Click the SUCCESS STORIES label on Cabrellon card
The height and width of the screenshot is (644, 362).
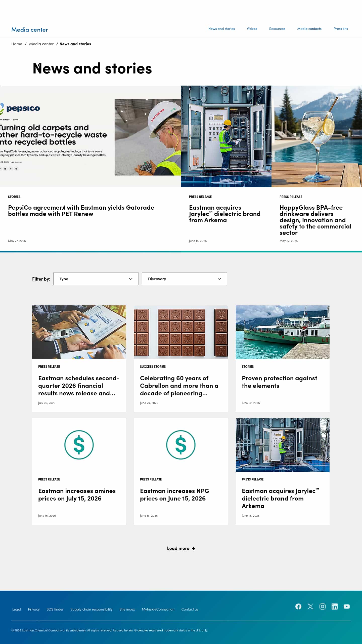coord(153,367)
